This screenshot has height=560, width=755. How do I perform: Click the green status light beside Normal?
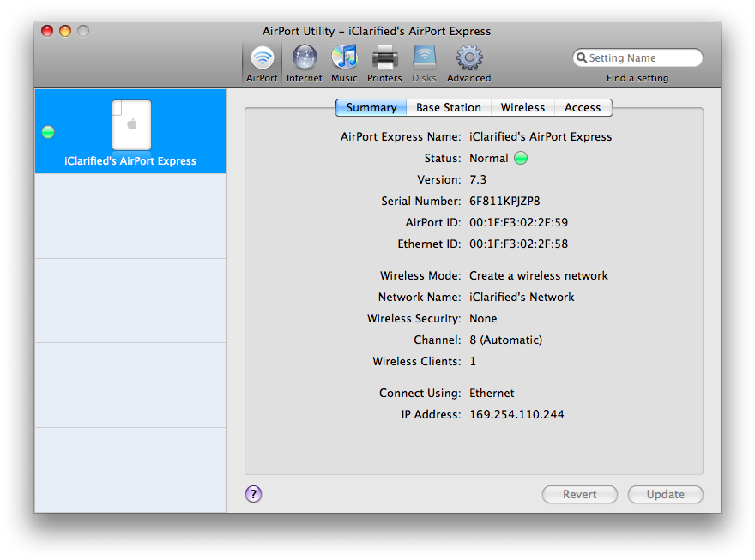(521, 159)
